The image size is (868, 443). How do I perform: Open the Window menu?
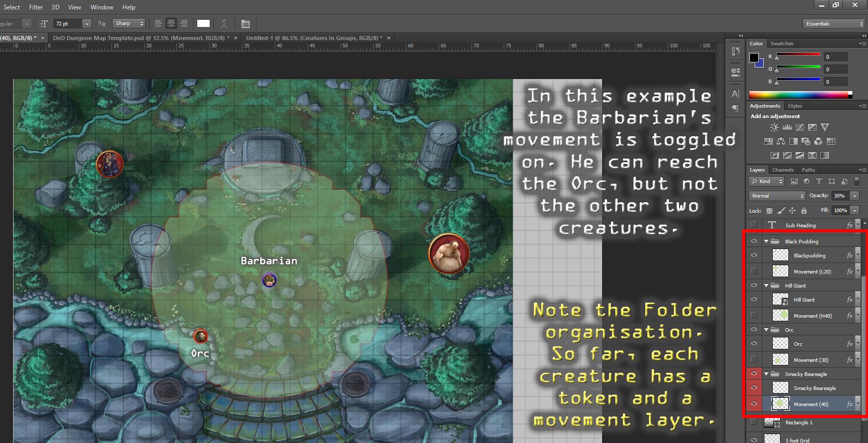tap(102, 7)
